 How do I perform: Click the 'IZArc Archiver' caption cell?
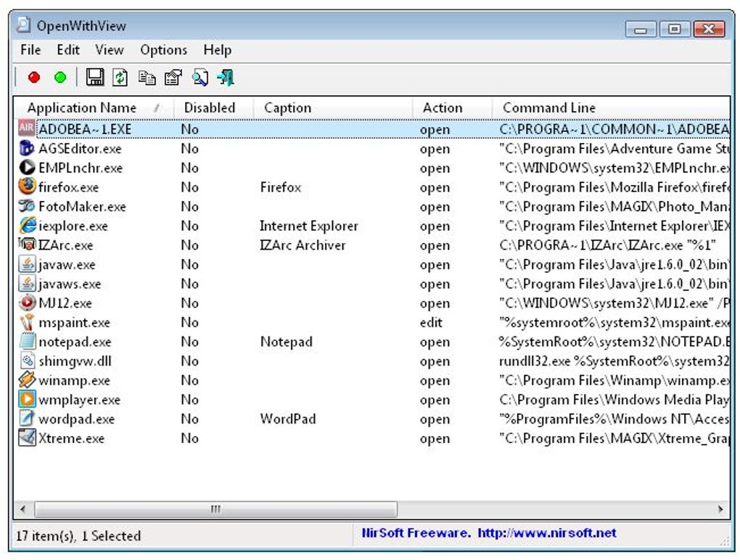(303, 245)
